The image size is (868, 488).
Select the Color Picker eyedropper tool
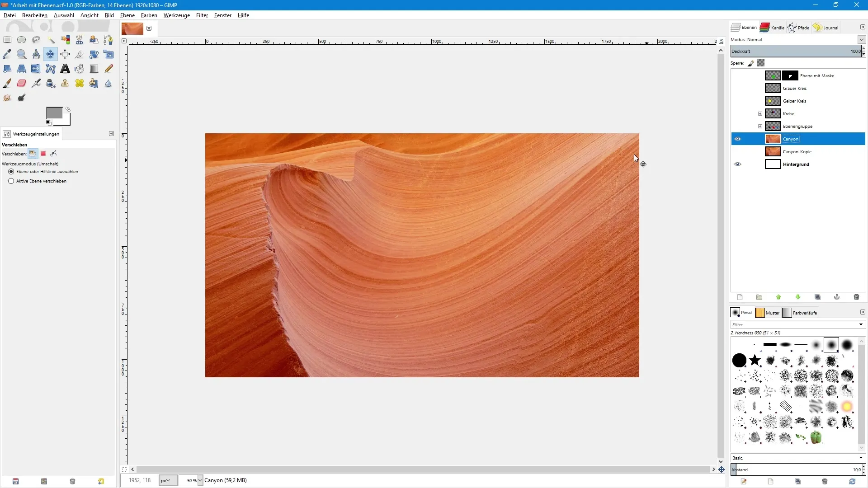[7, 54]
